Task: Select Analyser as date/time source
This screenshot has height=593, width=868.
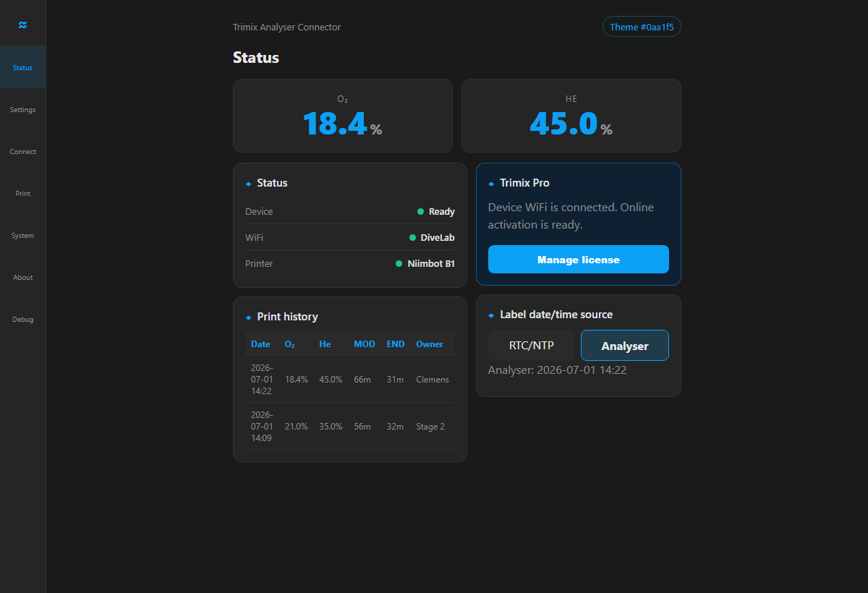Action: click(625, 346)
